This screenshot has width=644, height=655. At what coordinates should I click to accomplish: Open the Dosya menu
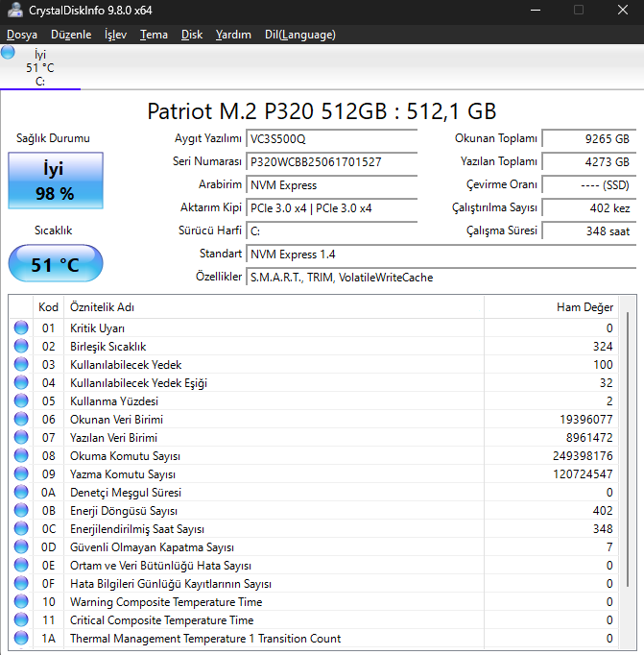[22, 35]
